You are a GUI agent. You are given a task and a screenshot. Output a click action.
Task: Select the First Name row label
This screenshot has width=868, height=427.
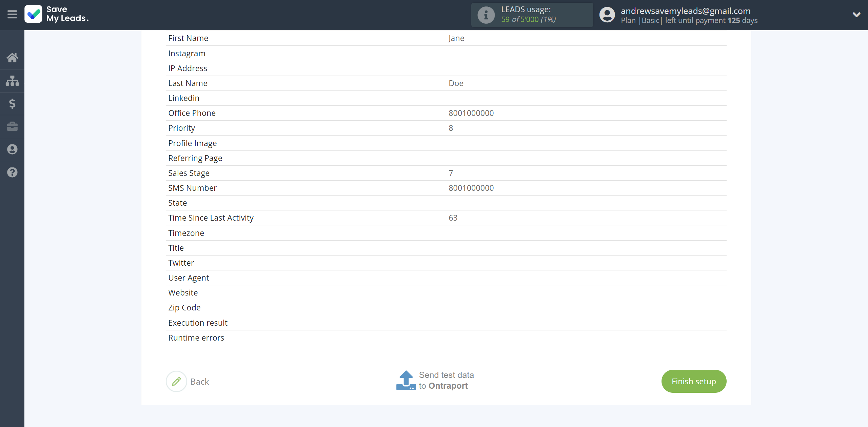click(x=188, y=38)
